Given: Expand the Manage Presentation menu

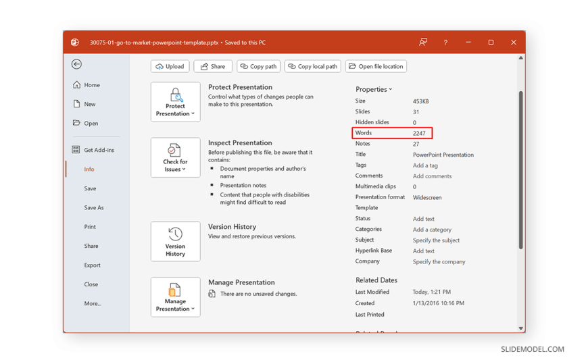Looking at the screenshot, I should (175, 297).
